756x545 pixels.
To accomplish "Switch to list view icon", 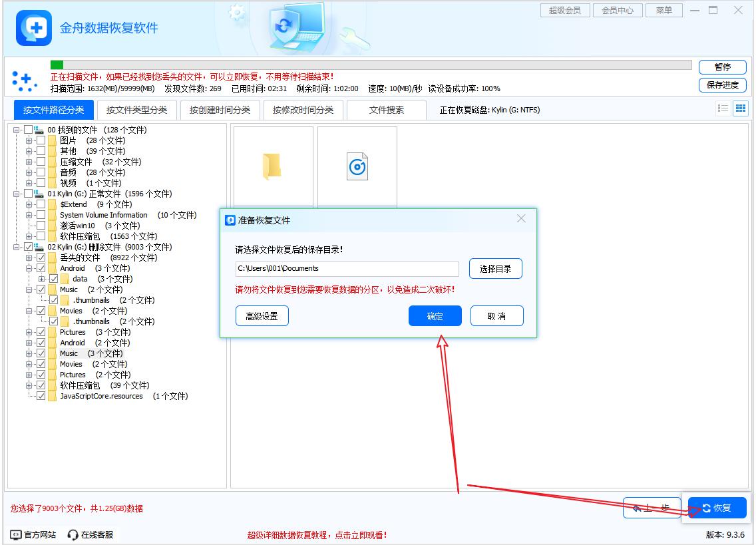I will click(723, 108).
